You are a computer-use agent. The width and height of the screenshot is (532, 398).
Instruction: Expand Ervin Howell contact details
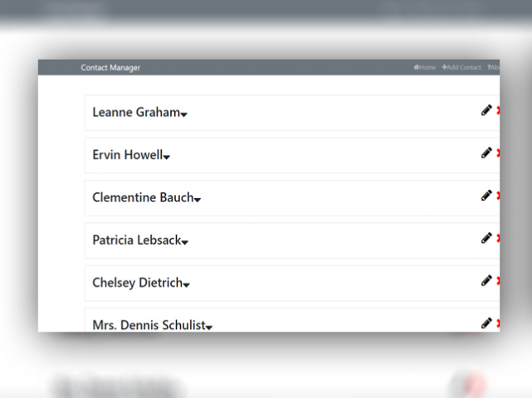166,158
